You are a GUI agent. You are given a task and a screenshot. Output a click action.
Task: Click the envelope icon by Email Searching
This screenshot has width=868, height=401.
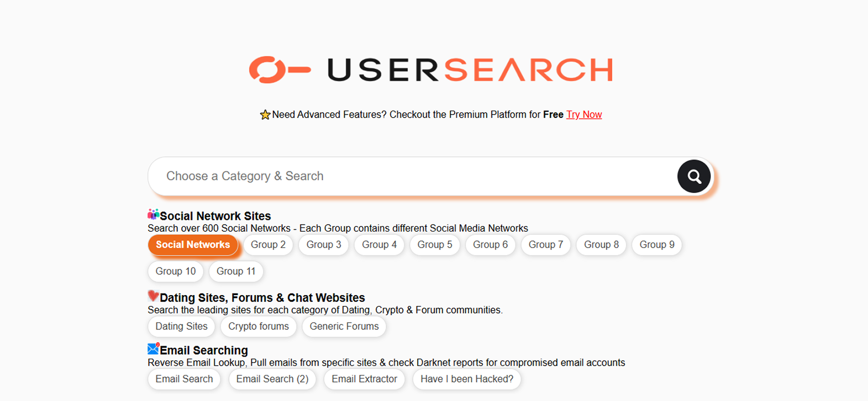point(153,348)
